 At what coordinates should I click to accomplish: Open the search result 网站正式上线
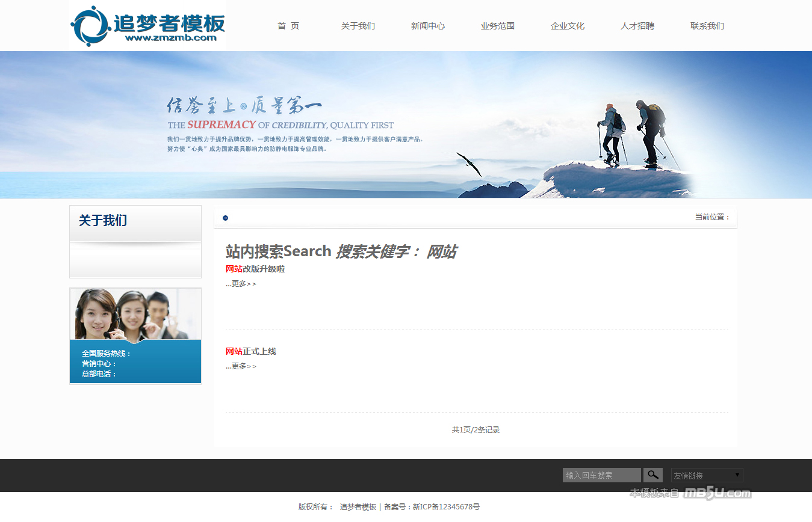tap(251, 351)
